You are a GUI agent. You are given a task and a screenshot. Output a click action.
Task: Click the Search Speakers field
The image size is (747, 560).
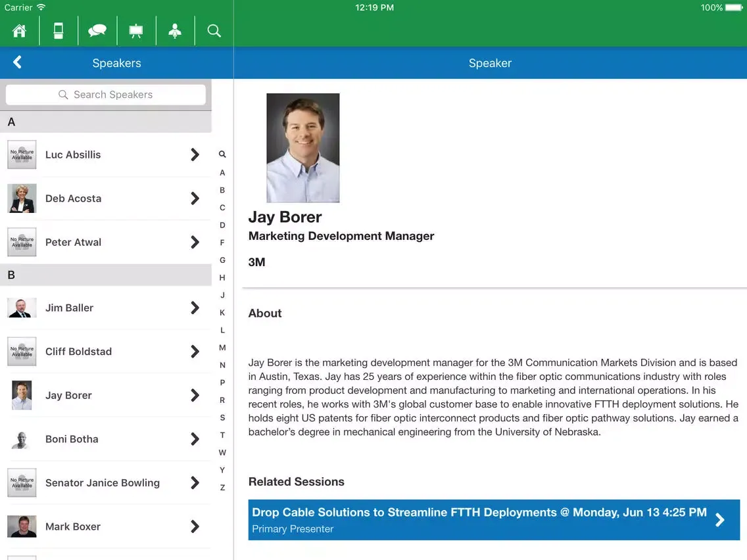tap(106, 95)
